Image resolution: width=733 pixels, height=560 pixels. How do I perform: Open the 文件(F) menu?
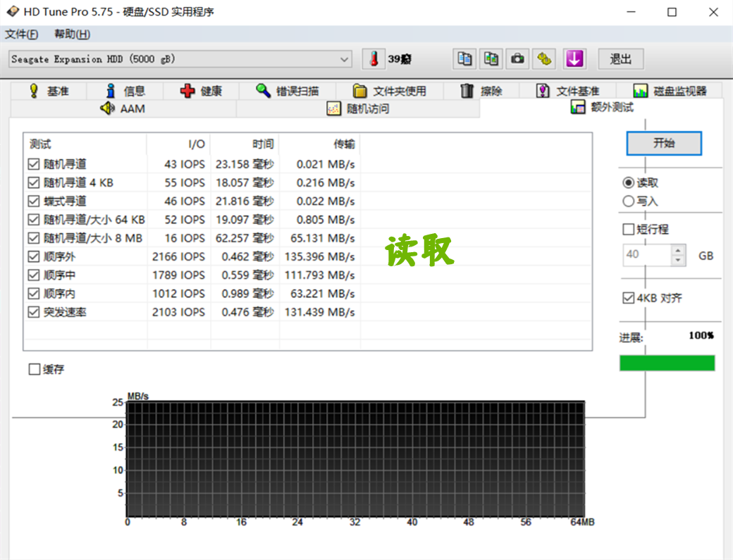point(22,34)
